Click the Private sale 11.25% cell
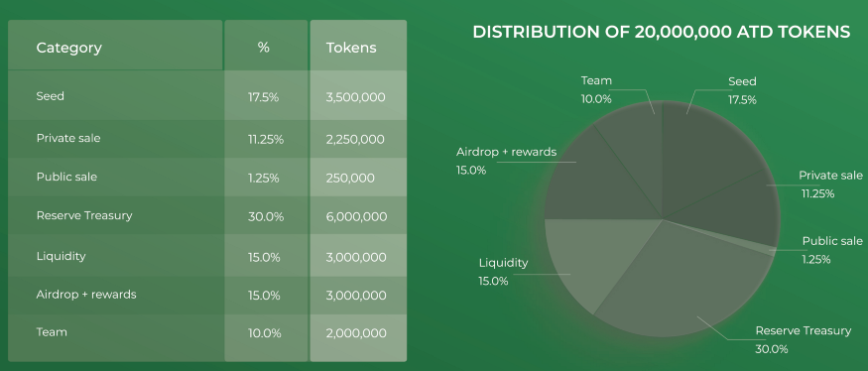868x371 pixels. click(x=266, y=140)
